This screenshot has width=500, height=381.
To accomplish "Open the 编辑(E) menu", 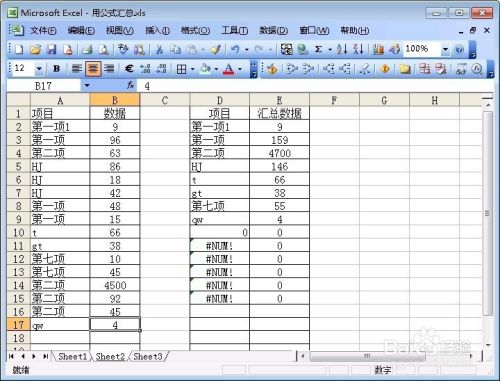I will point(81,31).
